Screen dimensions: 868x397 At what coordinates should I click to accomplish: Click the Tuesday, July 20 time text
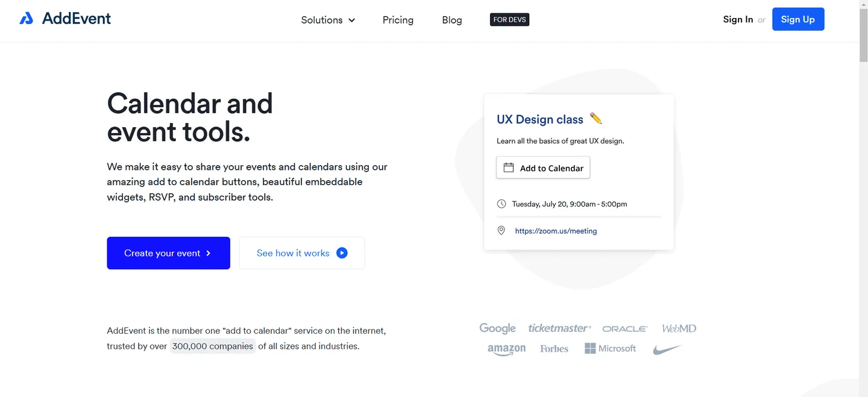click(x=570, y=204)
